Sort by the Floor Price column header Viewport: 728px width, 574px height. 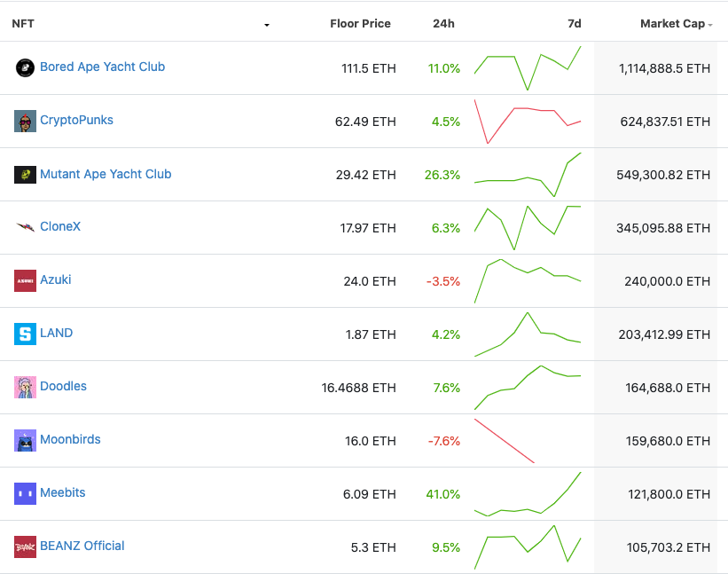click(360, 24)
